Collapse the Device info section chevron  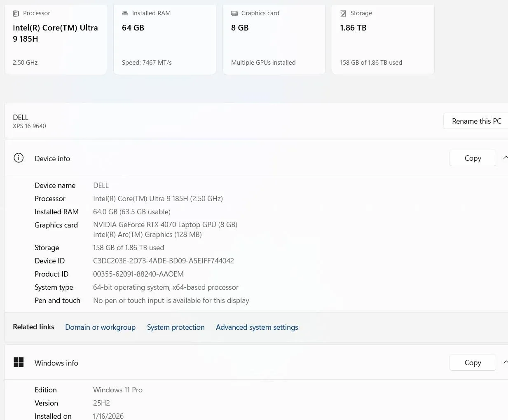click(x=505, y=158)
